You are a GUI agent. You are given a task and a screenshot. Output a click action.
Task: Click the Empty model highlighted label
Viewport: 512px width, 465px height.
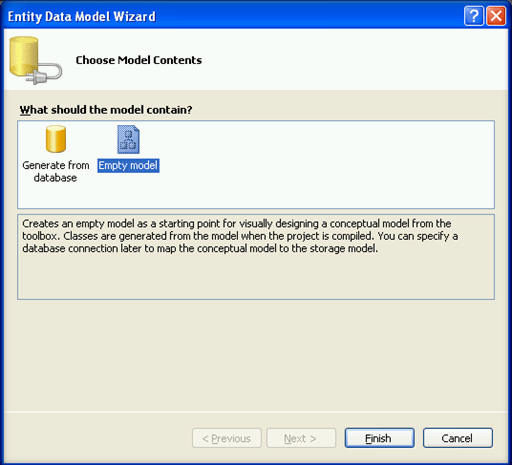click(128, 165)
